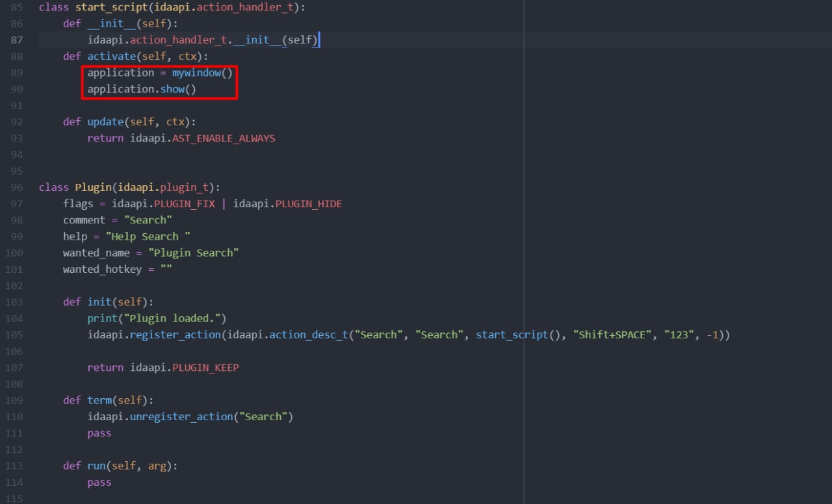Click the pass keyword on line 114

99,482
